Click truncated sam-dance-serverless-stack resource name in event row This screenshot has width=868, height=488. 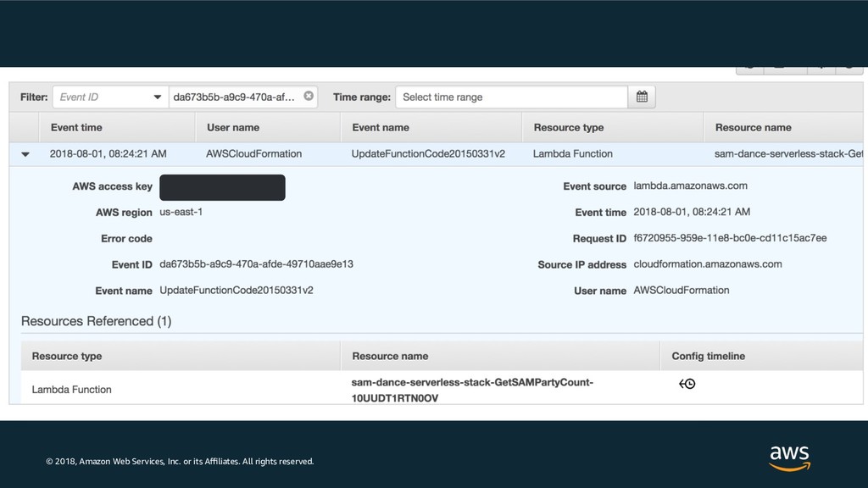(788, 154)
